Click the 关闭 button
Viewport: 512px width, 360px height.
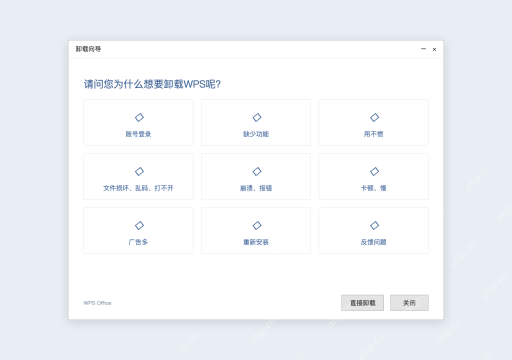click(x=409, y=303)
